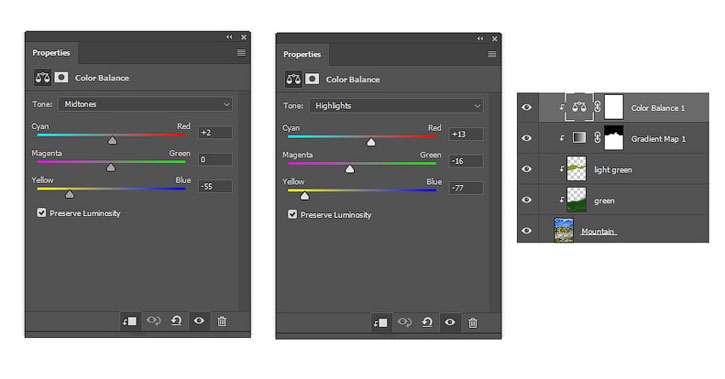Click layer mask icon in Highlights panel
The height and width of the screenshot is (379, 725).
[312, 79]
